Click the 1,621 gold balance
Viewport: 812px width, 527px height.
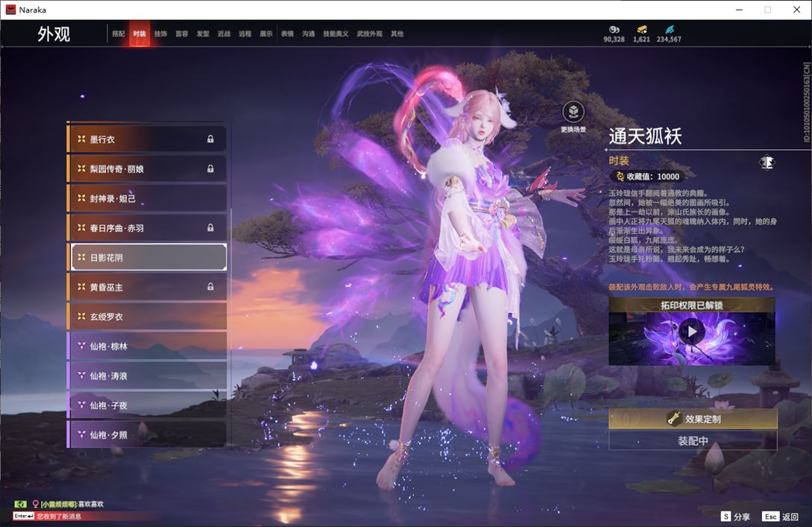[x=642, y=40]
